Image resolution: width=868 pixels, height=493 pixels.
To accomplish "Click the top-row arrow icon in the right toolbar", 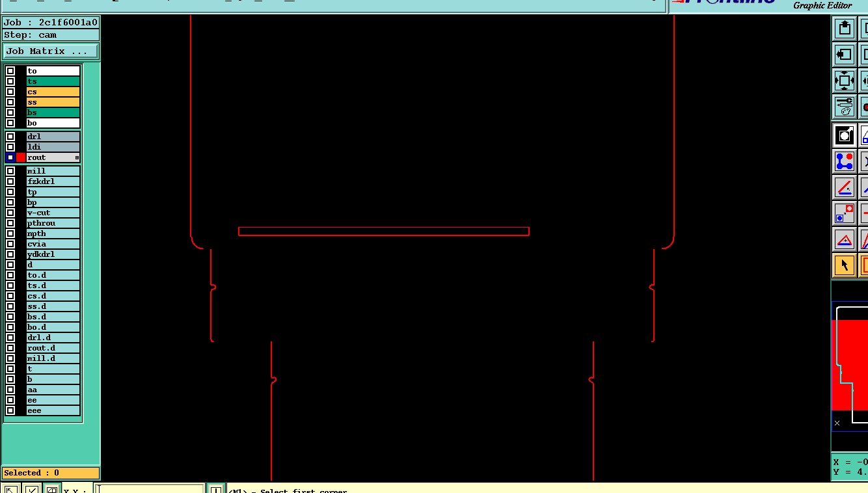I will 844,28.
